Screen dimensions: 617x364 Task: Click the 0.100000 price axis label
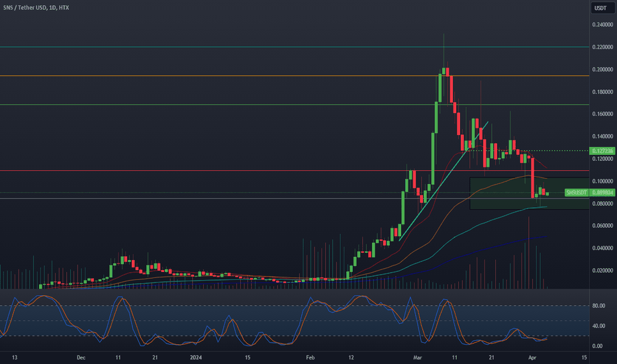(x=602, y=181)
